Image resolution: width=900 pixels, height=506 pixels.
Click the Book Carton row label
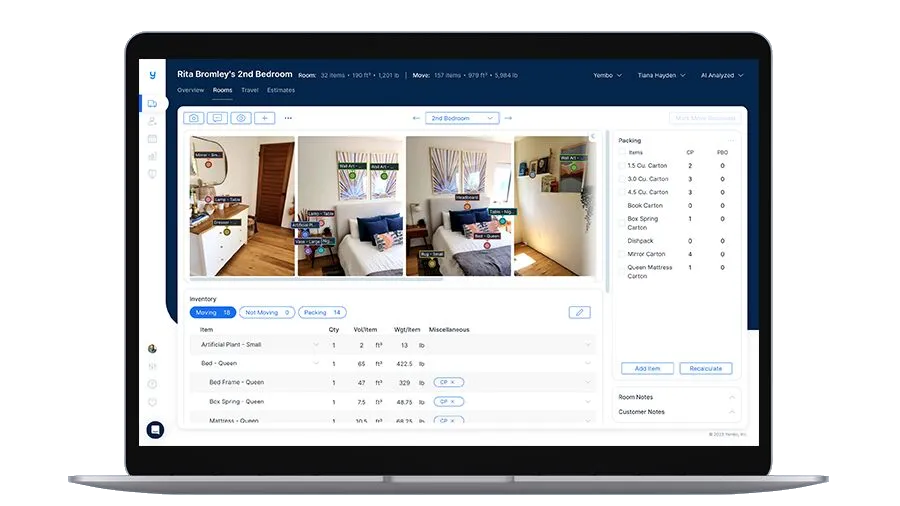[x=645, y=205]
